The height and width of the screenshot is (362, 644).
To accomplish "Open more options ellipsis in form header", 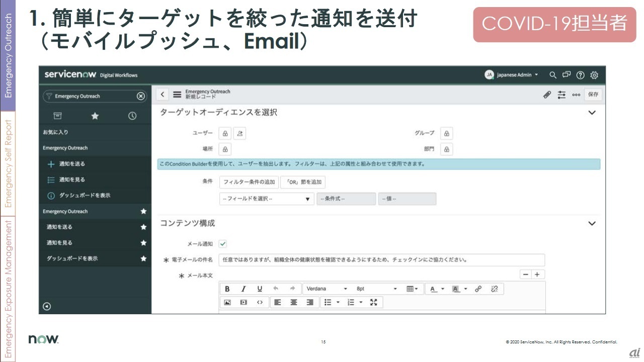I will 576,95.
